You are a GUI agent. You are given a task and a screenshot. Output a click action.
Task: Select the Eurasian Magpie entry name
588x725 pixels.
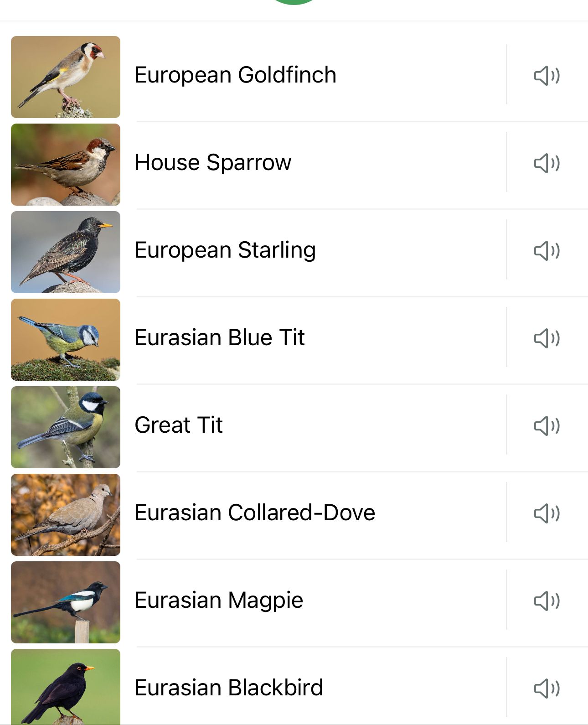219,601
